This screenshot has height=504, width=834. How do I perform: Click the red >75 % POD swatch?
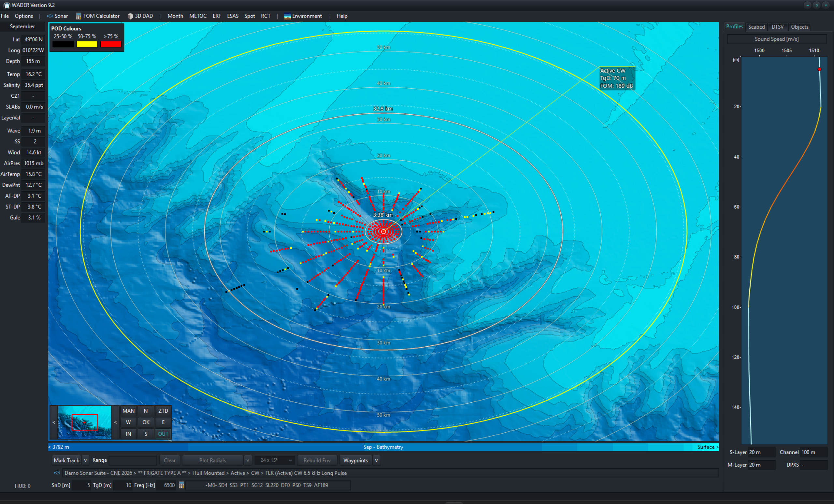(x=111, y=44)
